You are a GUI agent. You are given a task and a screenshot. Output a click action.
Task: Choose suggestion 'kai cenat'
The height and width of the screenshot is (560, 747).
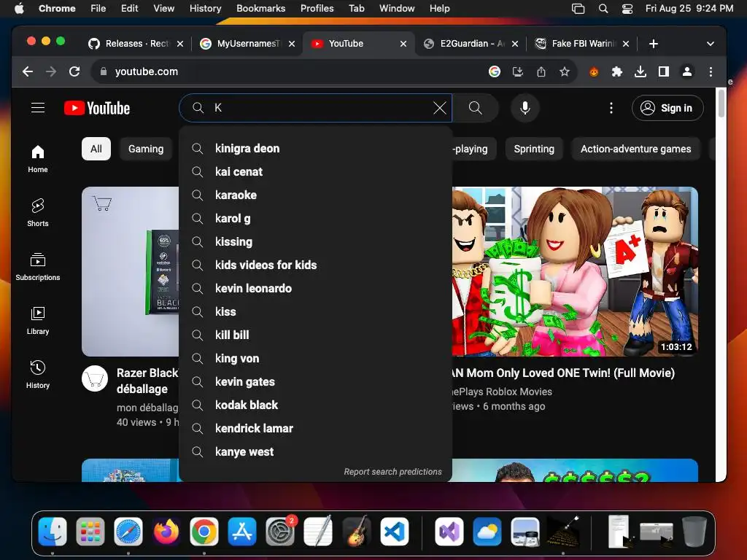(315, 172)
